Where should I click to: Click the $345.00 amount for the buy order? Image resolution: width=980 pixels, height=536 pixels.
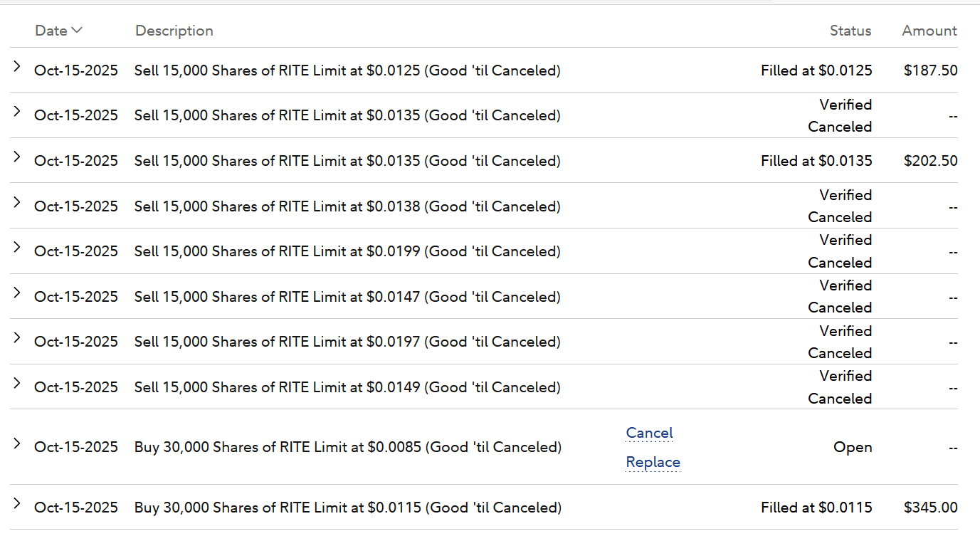coord(930,508)
